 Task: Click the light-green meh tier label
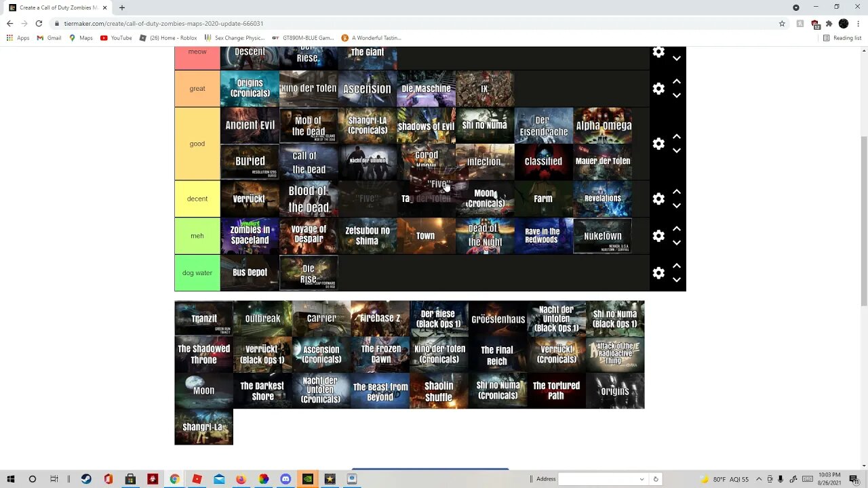pos(197,236)
